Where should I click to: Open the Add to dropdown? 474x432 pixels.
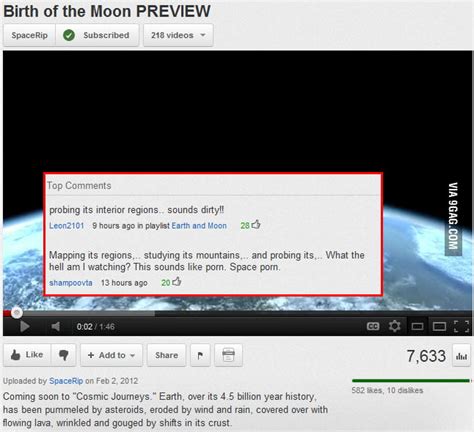pos(111,355)
